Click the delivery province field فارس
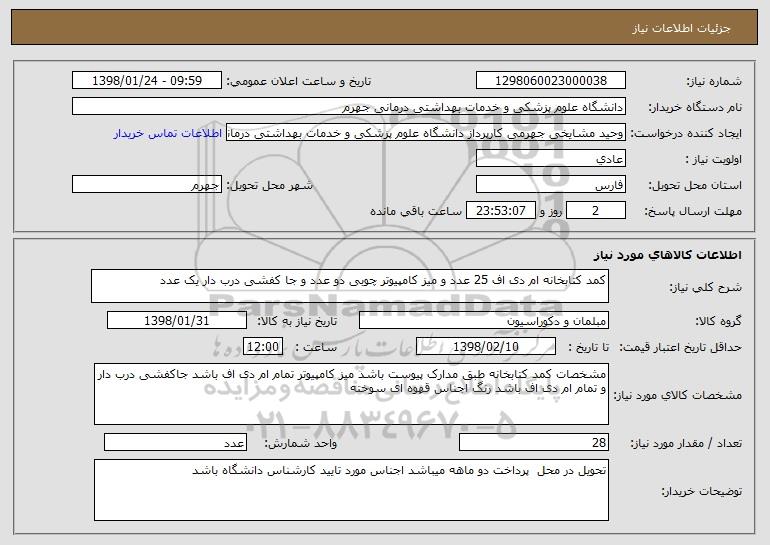 click(550, 185)
